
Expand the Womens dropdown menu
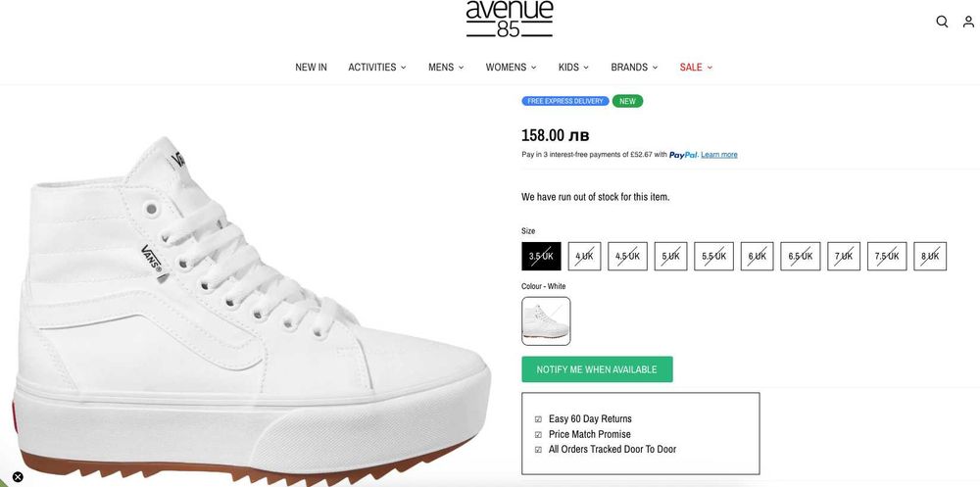click(x=511, y=68)
